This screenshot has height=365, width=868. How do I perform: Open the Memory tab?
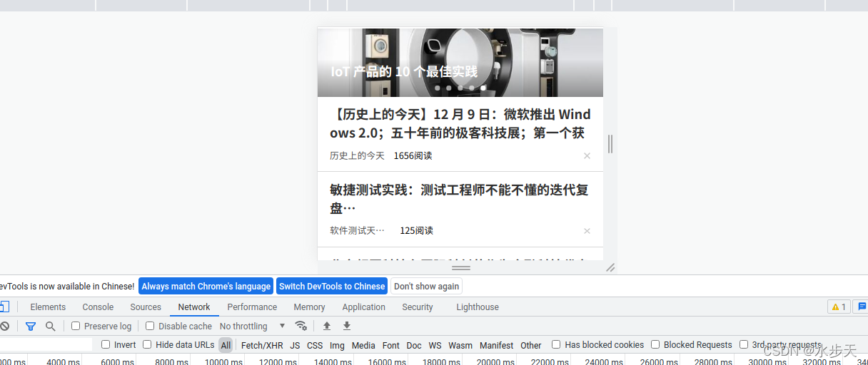pos(309,307)
